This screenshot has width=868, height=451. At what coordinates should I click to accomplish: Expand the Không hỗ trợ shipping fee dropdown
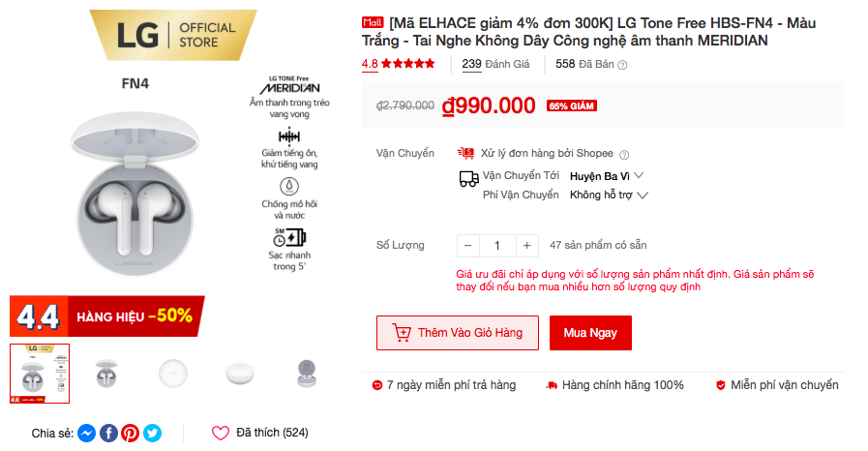pos(609,195)
